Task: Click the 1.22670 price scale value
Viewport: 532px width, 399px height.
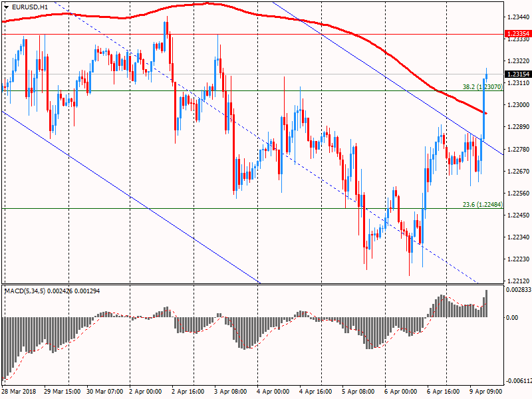Action: coord(519,171)
